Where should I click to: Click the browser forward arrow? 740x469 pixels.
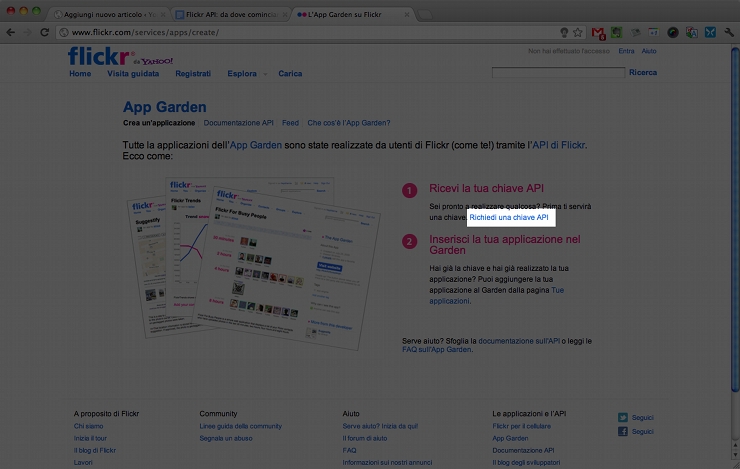click(x=27, y=33)
